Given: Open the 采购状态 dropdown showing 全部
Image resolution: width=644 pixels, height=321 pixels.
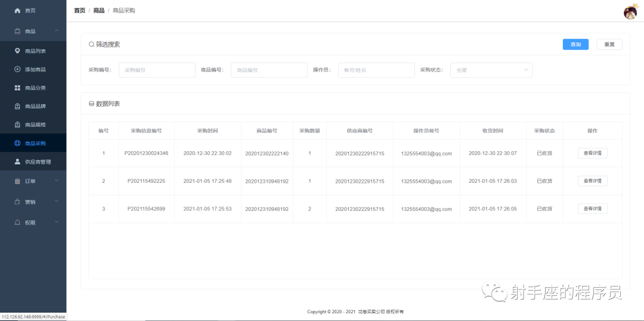Looking at the screenshot, I should pos(491,70).
